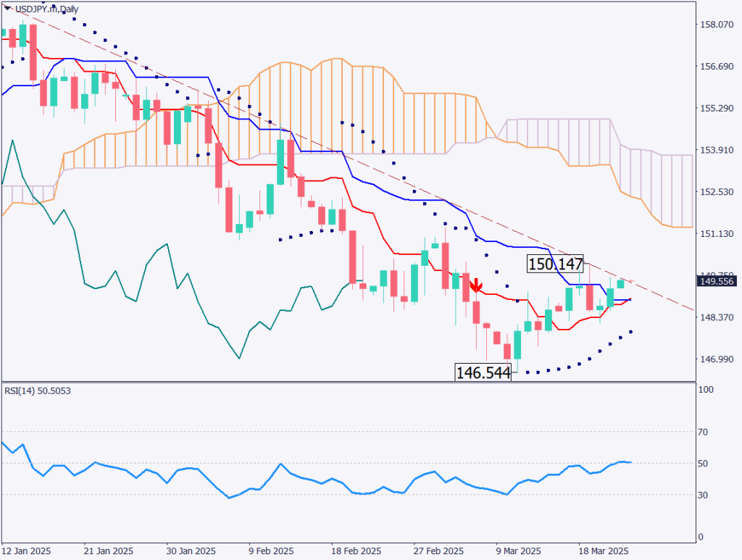This screenshot has width=742, height=560.
Task: Click the 151.130 price scale label
Action: 718,234
